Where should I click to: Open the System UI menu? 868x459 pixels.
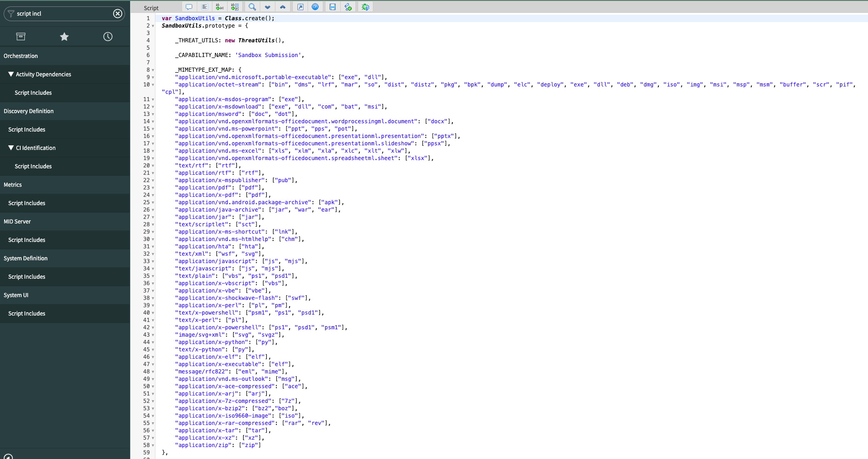(65, 295)
